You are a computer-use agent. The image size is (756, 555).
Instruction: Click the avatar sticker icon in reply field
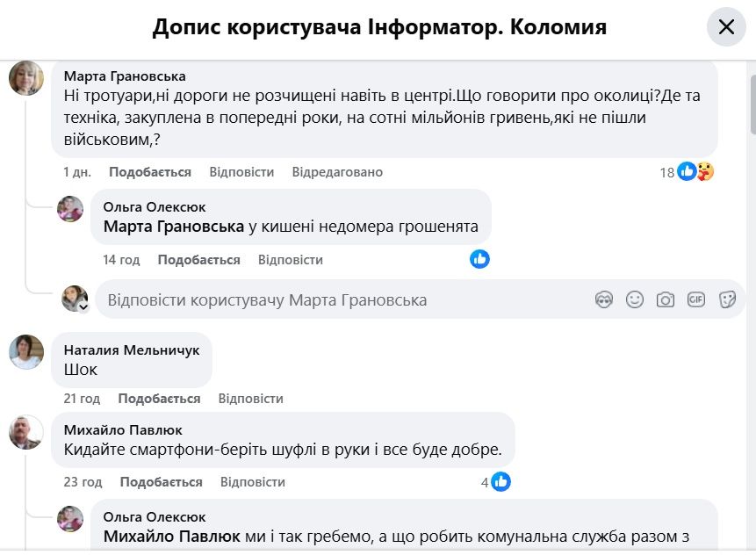602,299
